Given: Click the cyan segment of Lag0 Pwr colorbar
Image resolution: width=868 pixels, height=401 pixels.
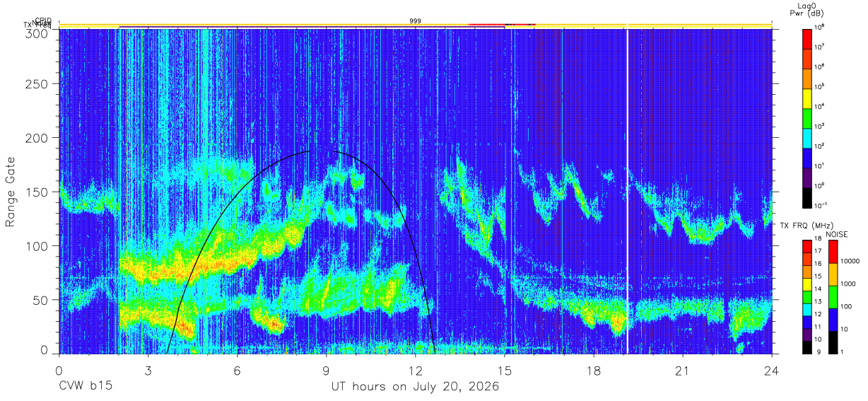Looking at the screenshot, I should [x=807, y=137].
